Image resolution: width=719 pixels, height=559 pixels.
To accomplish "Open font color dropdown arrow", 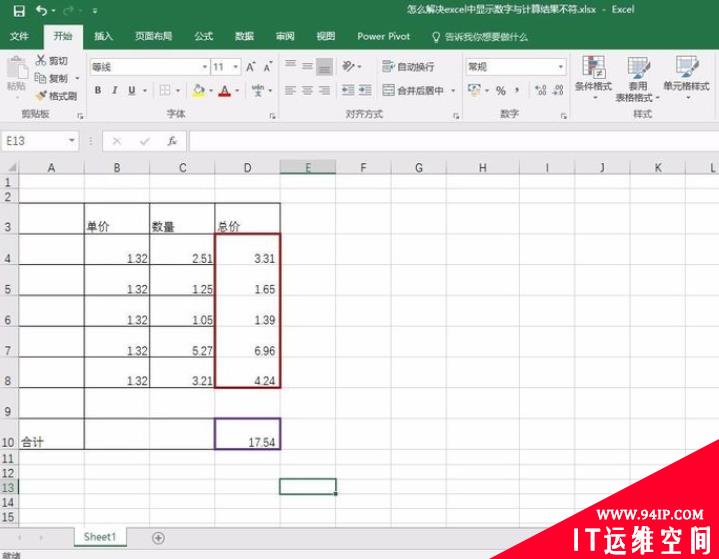I will [237, 90].
